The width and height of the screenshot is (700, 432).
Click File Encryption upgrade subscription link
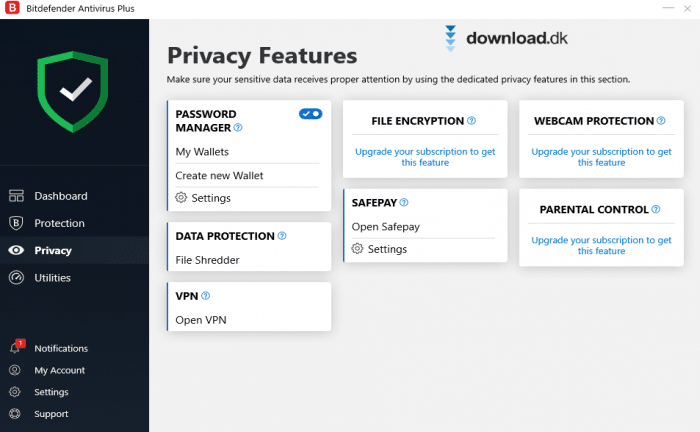click(425, 156)
